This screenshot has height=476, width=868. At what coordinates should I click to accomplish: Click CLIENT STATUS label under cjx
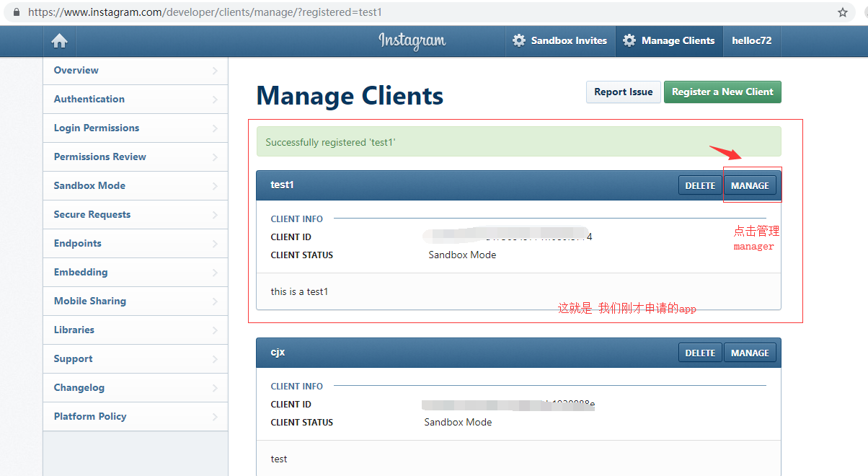pos(301,422)
